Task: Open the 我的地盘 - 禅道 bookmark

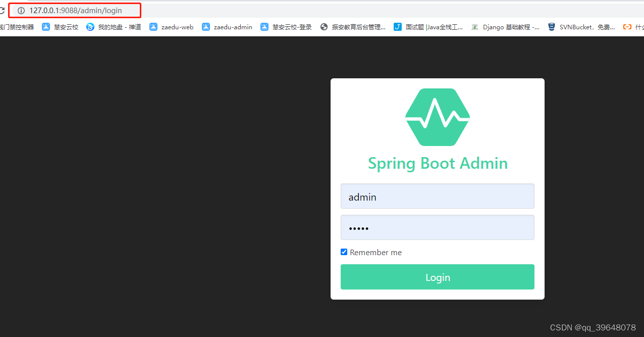Action: 114,27
